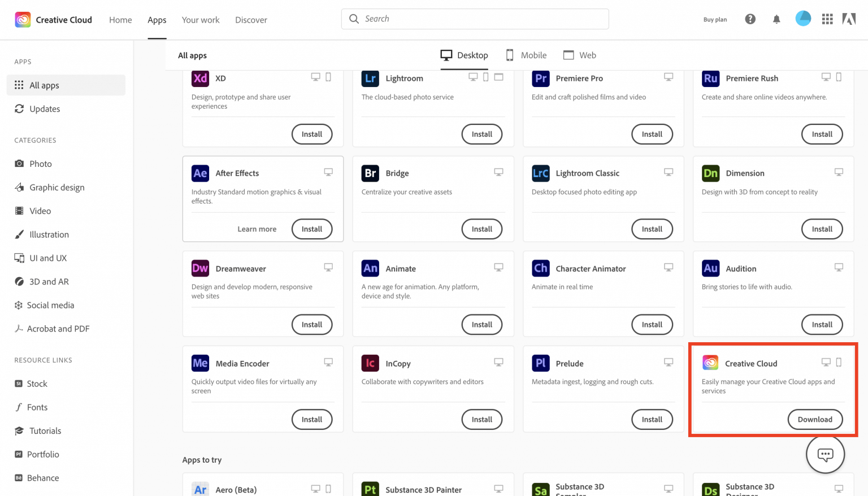Click the user profile avatar
Image resolution: width=868 pixels, height=496 pixels.
(803, 19)
